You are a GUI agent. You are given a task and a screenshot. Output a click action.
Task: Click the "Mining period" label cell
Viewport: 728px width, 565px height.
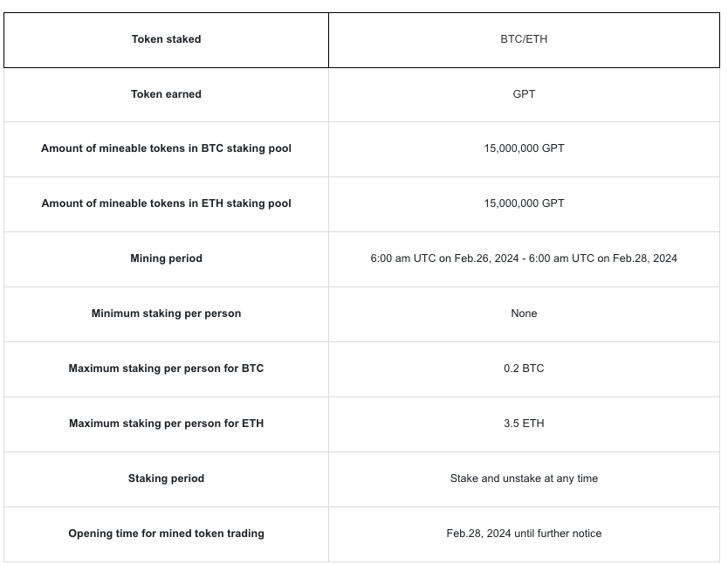[x=166, y=258]
